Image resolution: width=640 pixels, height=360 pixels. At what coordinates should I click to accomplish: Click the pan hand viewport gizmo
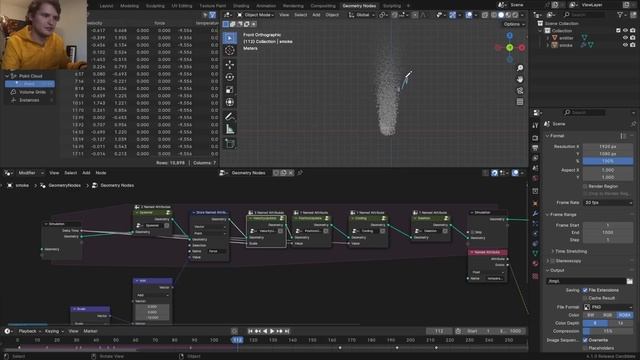click(520, 79)
